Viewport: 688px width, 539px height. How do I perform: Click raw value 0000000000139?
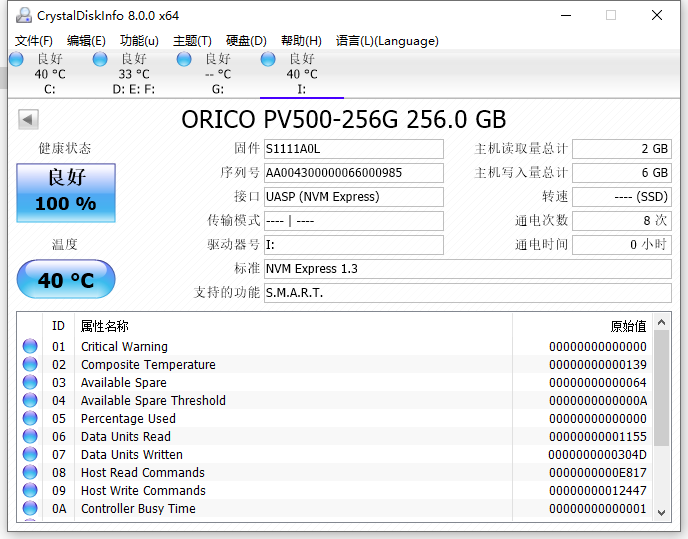click(598, 365)
